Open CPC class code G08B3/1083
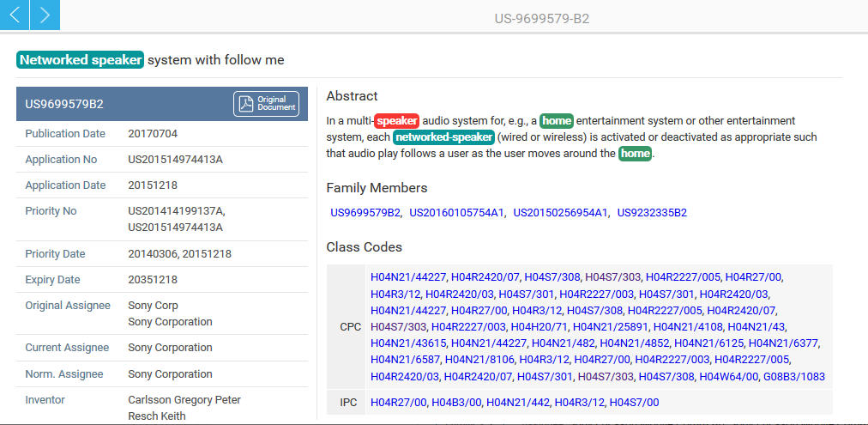The height and width of the screenshot is (425, 868). tap(793, 376)
